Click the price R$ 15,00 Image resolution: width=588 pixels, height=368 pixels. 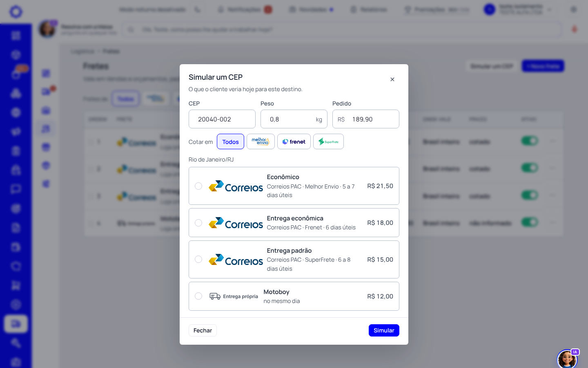380,260
